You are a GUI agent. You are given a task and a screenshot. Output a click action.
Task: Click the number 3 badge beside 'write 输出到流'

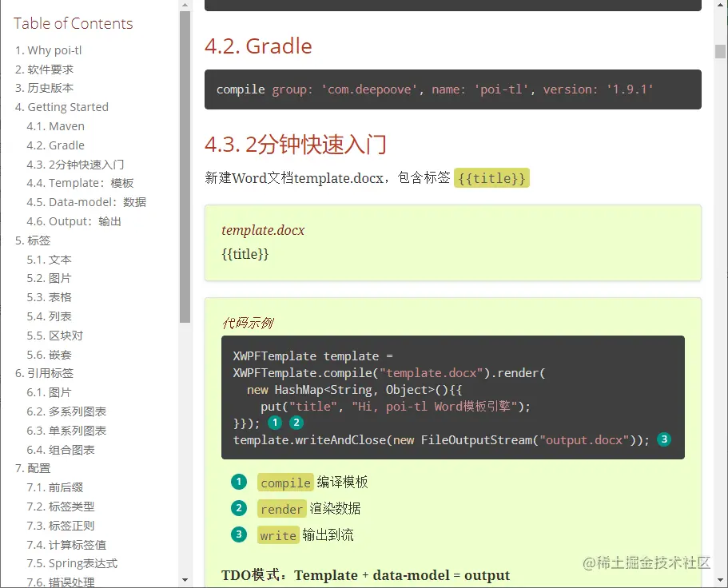(x=239, y=534)
